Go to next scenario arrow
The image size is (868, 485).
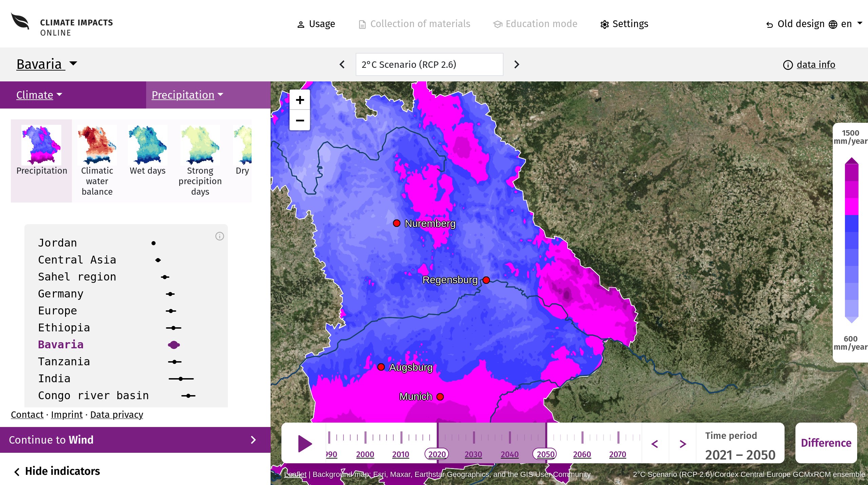pos(516,64)
